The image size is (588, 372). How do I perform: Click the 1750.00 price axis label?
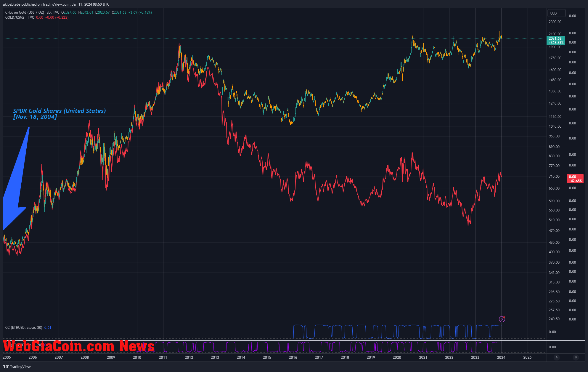coord(555,58)
